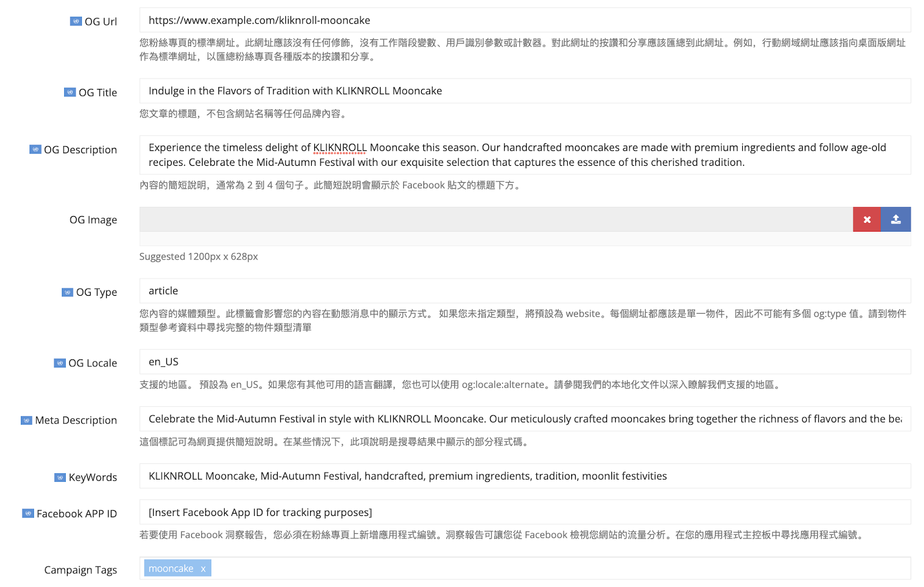The height and width of the screenshot is (587, 924).
Task: Focus the OG Title input field
Action: pyautogui.click(x=525, y=91)
